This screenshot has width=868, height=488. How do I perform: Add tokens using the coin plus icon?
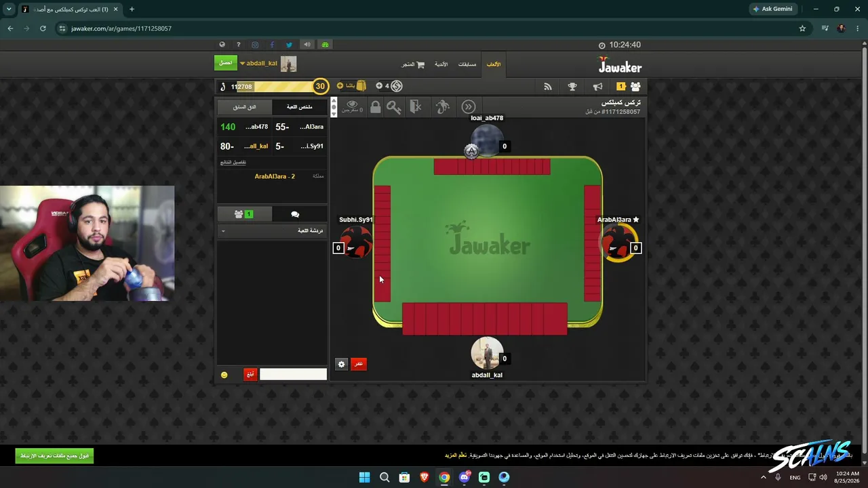click(x=379, y=86)
